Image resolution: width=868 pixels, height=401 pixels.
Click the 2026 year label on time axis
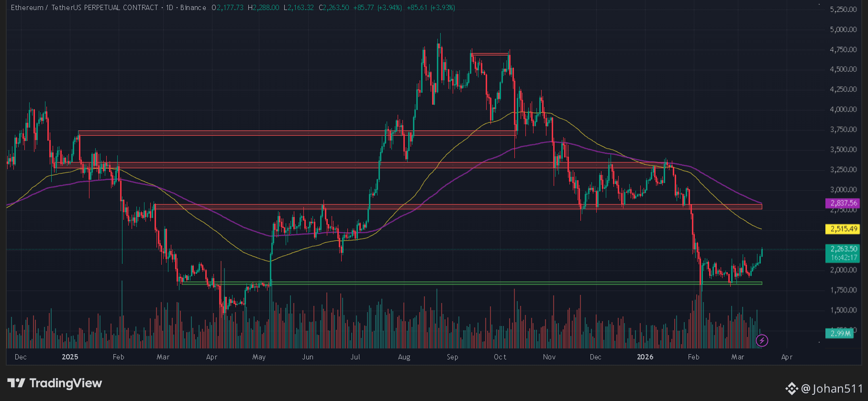(x=645, y=357)
